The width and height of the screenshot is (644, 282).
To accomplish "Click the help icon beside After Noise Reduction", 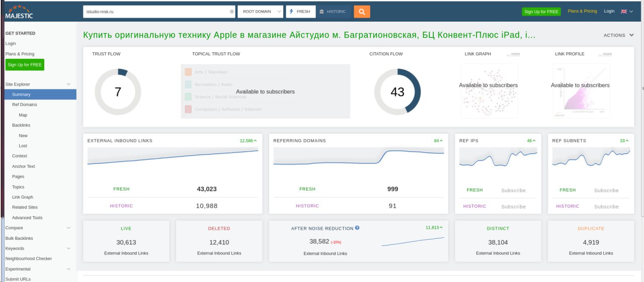I will [x=357, y=228].
